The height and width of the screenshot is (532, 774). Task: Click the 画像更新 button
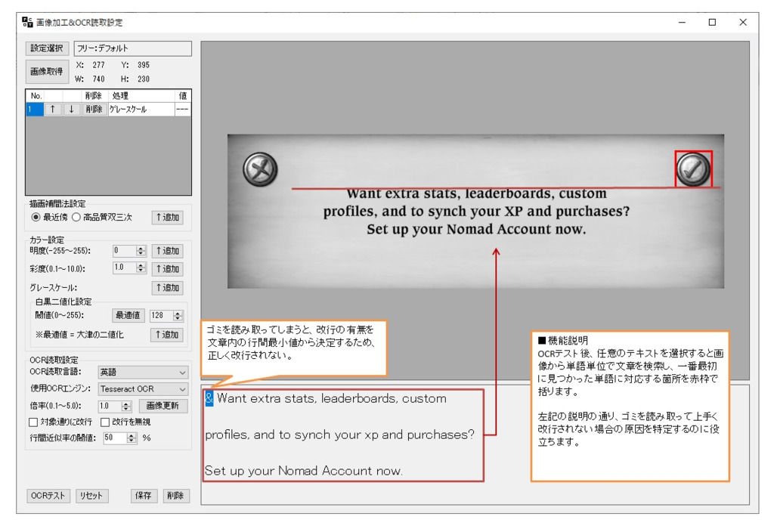coord(163,406)
